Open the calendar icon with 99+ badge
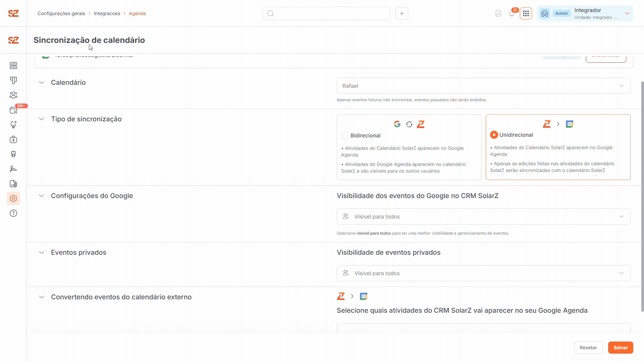This screenshot has width=644, height=362. pos(13,110)
